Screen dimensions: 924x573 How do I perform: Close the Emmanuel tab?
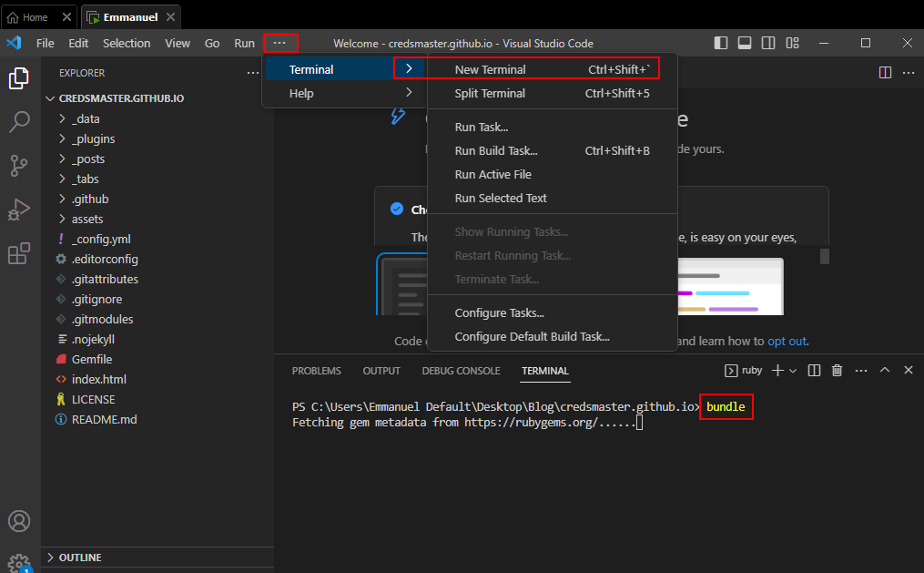[170, 17]
